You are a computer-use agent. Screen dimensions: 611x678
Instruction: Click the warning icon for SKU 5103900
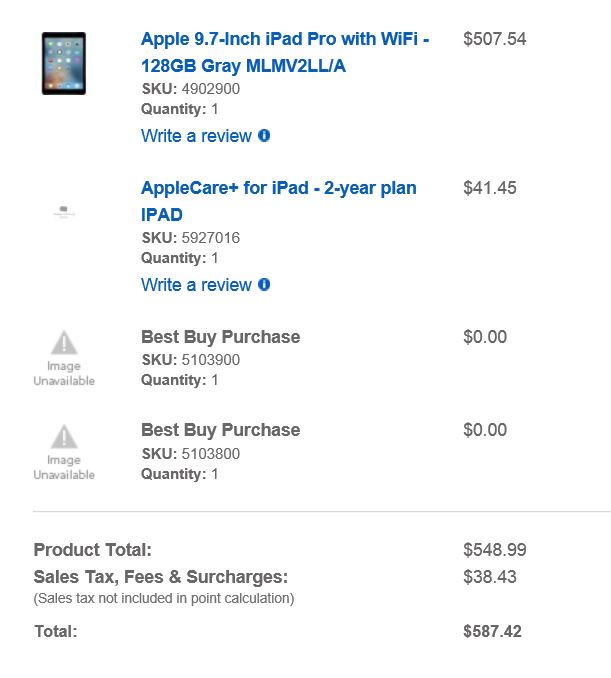[x=64, y=343]
